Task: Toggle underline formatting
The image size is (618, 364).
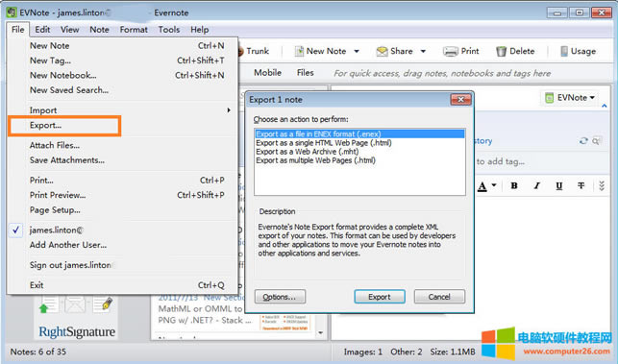Action: (558, 186)
